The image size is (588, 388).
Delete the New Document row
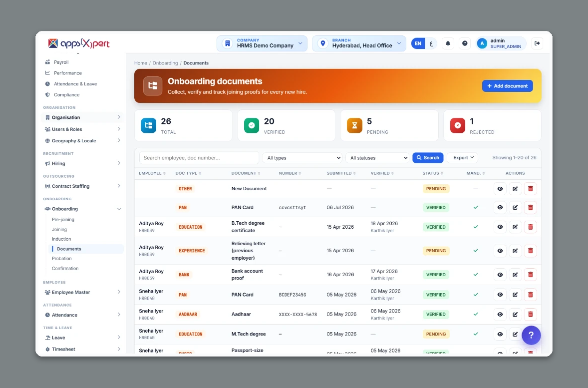pos(530,189)
